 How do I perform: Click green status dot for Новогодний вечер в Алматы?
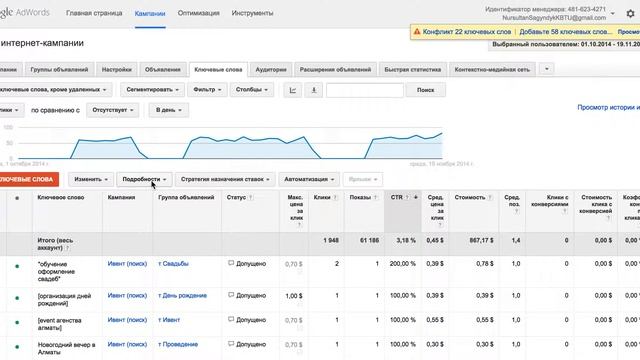[x=17, y=347]
